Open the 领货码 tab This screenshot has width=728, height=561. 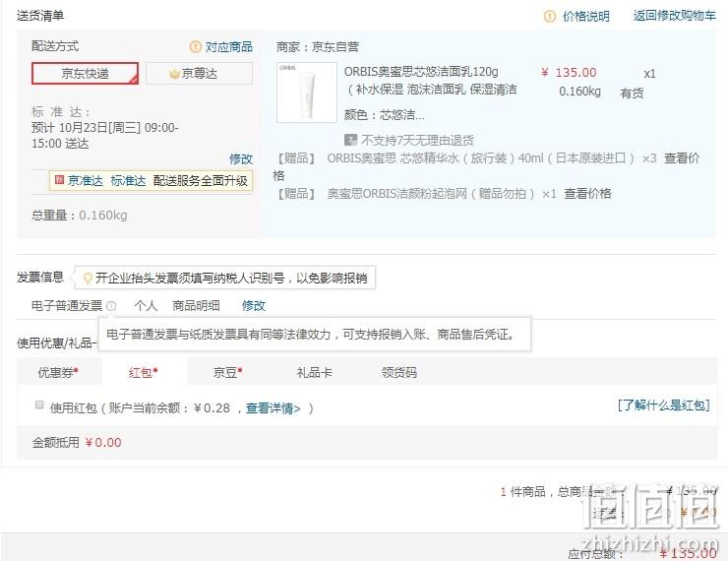point(398,372)
